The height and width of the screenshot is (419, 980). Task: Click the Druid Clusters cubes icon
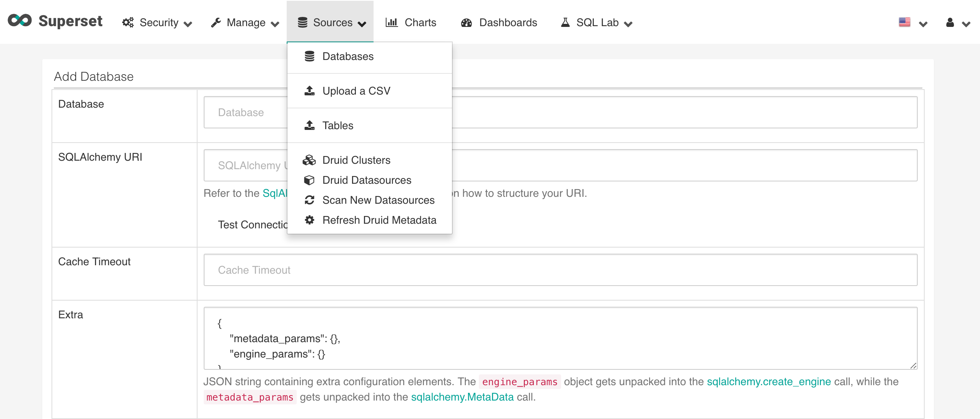coord(309,160)
